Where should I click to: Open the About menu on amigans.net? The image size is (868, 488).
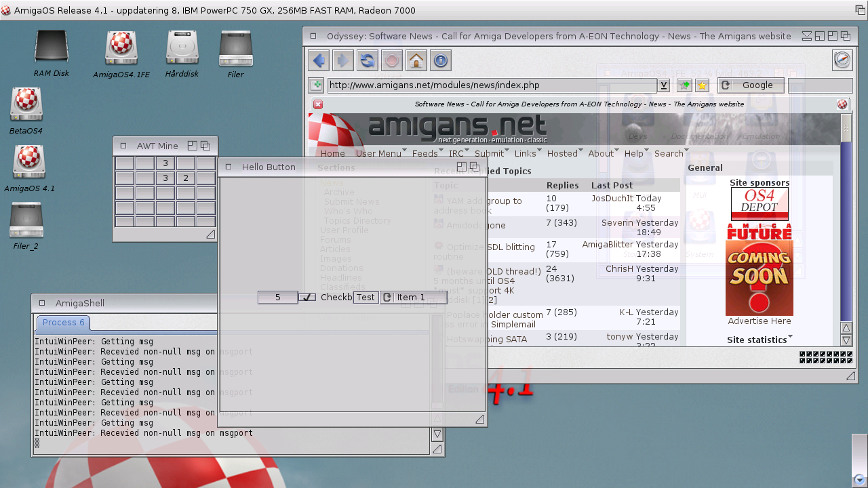coord(601,154)
